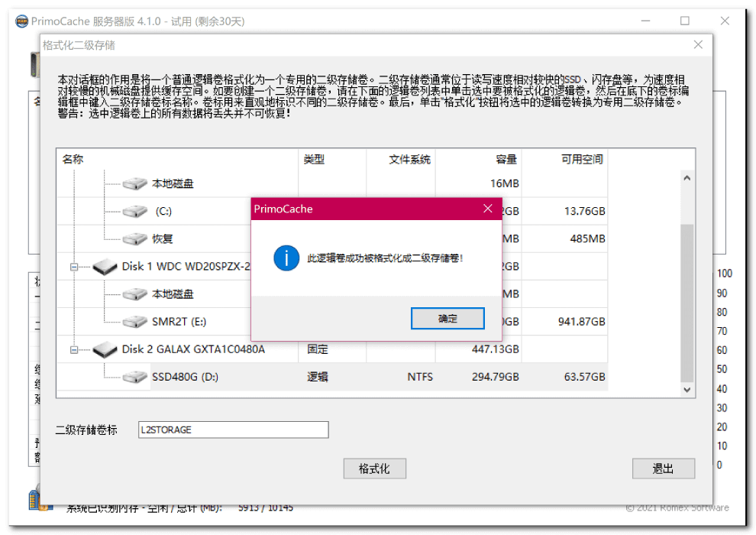The width and height of the screenshot is (756, 535).
Task: Select the Disk 2 GALAX disk icon
Action: click(x=105, y=350)
